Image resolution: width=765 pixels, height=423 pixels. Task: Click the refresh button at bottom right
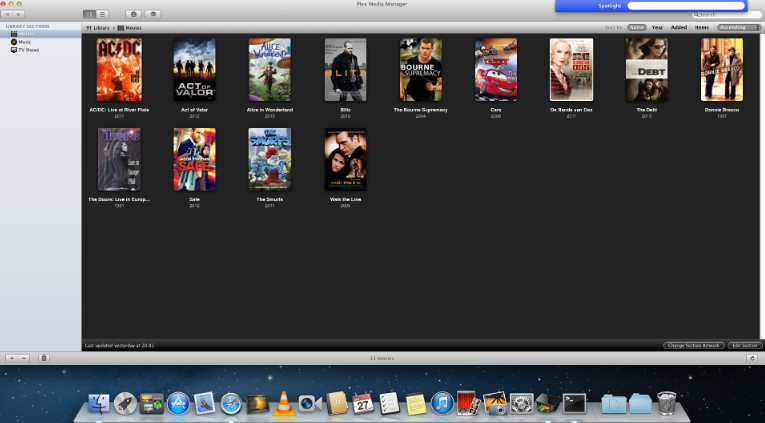pos(753,359)
